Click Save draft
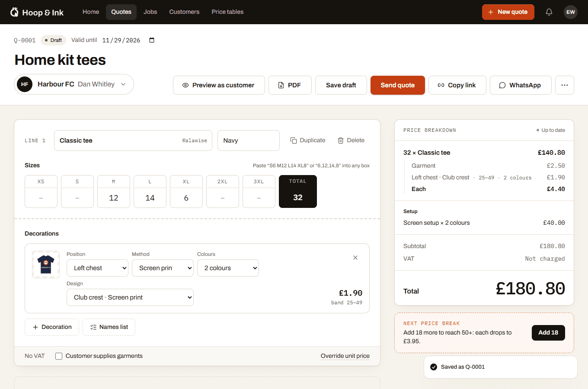Screen dimensions: 588x389 341,85
